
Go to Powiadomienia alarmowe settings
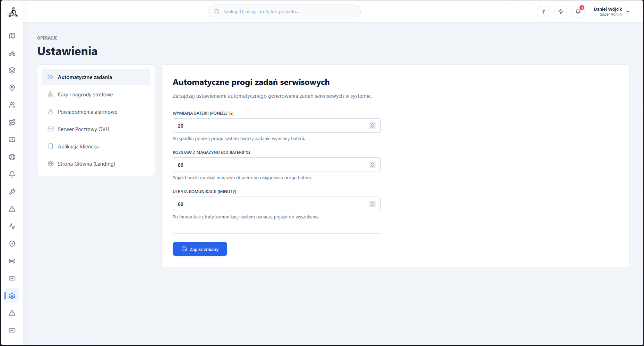[x=96, y=112]
